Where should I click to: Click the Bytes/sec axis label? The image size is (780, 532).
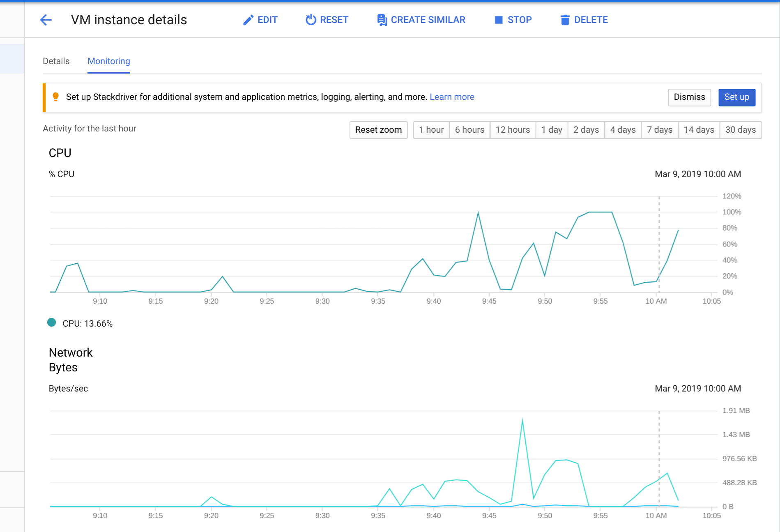(x=68, y=389)
